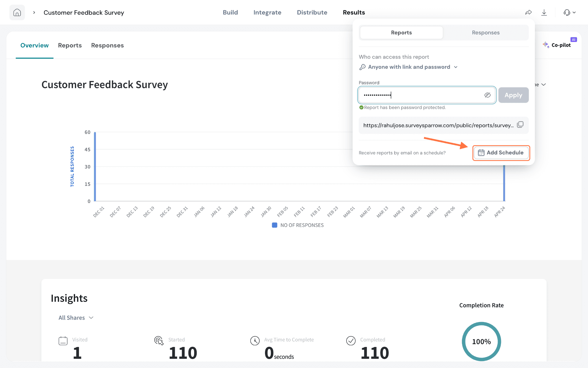Select Reports segment in share popup
The width and height of the screenshot is (588, 368).
point(401,32)
